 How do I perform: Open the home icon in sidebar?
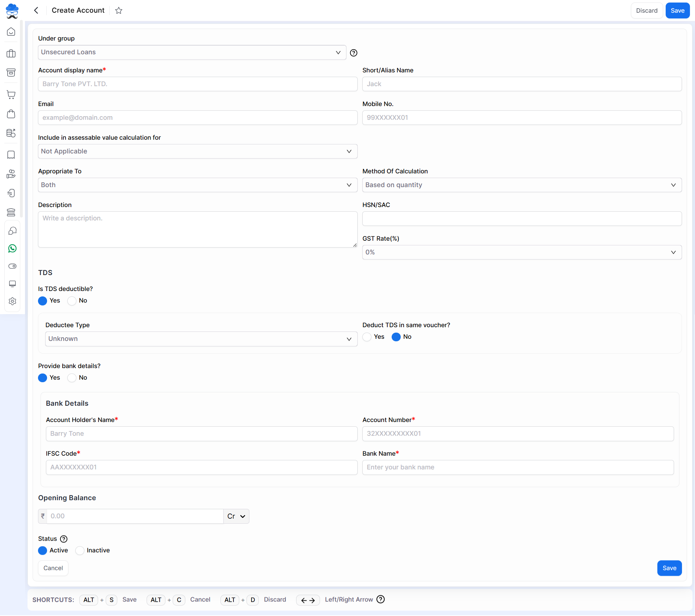click(x=11, y=32)
